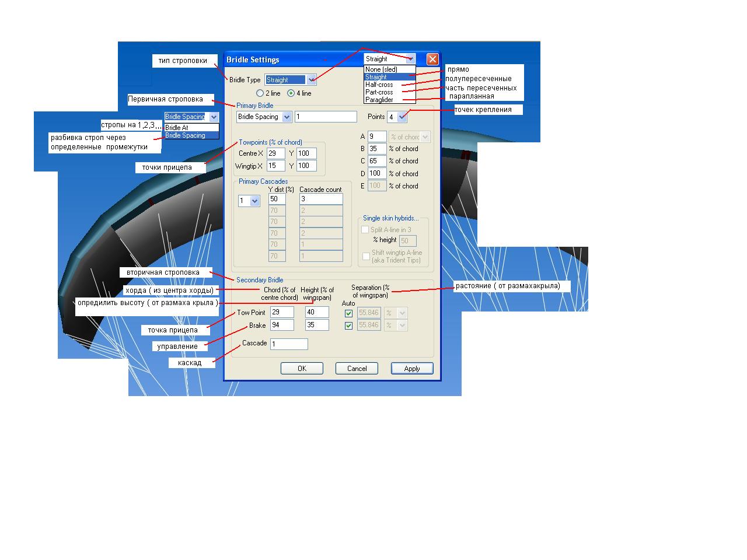Select the 2 line radio button
Viewport: 747px width, 560px height.
260,93
